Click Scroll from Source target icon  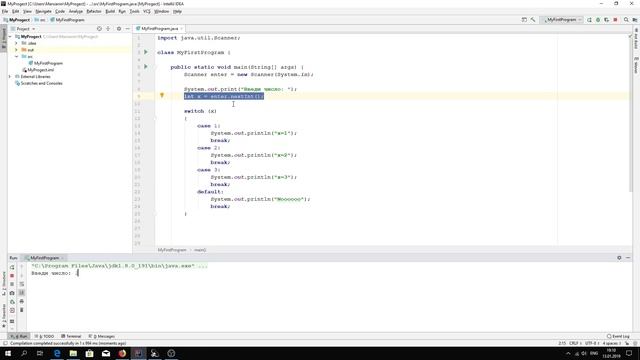99,29
